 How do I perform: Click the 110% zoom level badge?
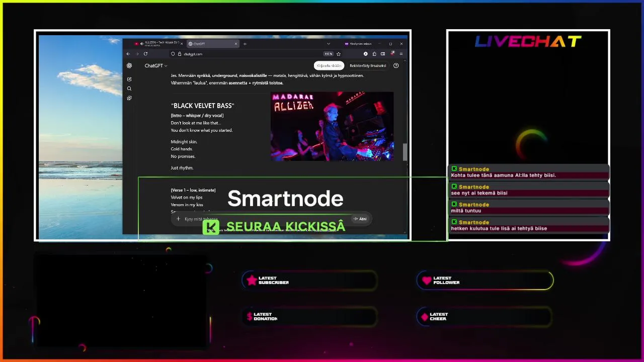[x=329, y=54]
